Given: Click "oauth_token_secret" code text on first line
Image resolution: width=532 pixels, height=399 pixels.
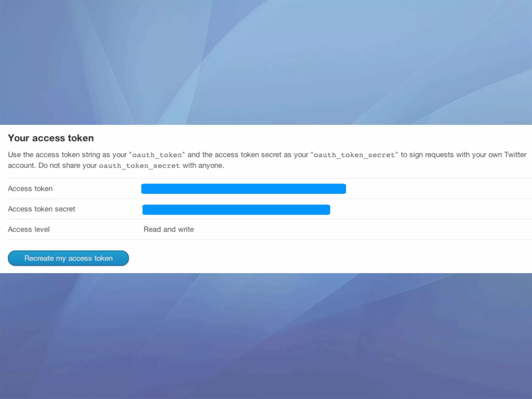Looking at the screenshot, I should (x=354, y=155).
